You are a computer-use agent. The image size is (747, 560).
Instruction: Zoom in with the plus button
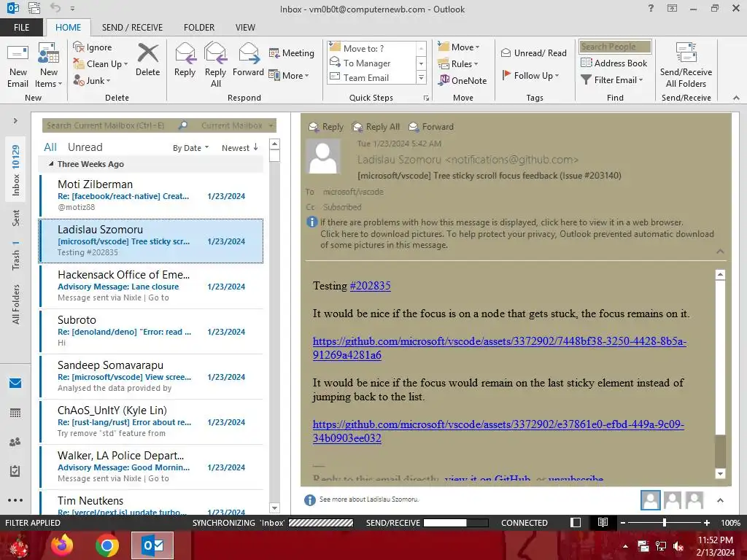coord(707,522)
